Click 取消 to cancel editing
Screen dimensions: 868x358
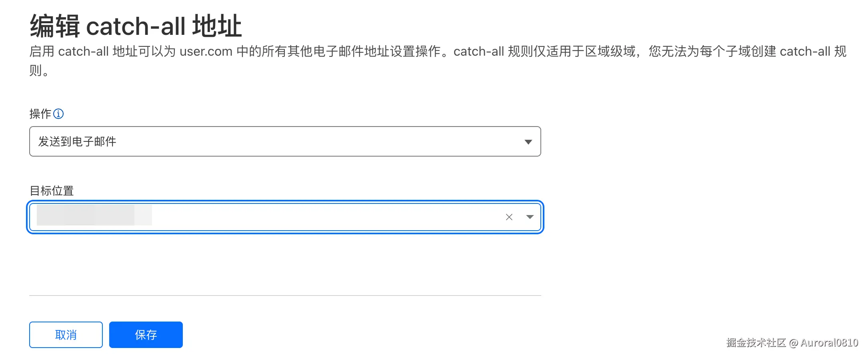pyautogui.click(x=66, y=334)
